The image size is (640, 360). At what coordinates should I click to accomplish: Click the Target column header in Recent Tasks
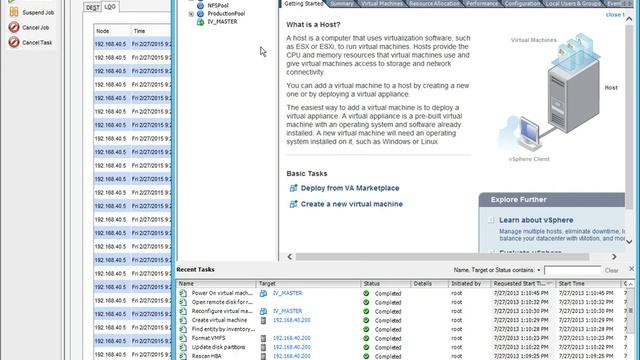pyautogui.click(x=308, y=283)
